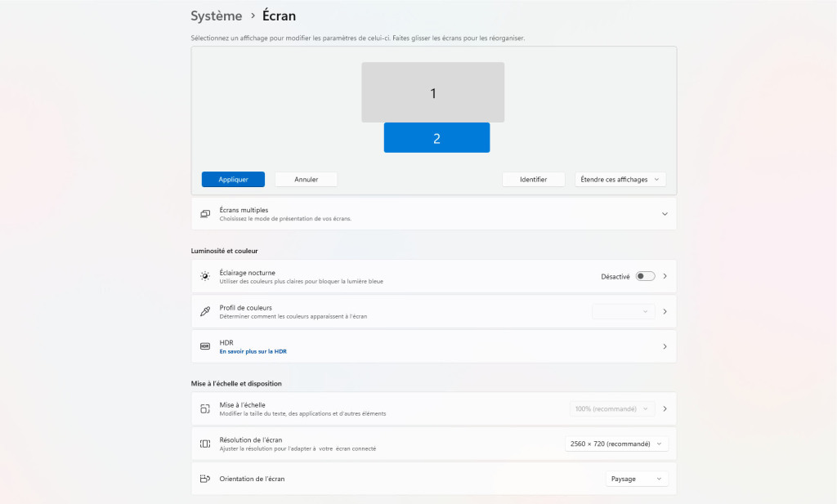
Task: Click the Identifier button
Action: (x=534, y=179)
